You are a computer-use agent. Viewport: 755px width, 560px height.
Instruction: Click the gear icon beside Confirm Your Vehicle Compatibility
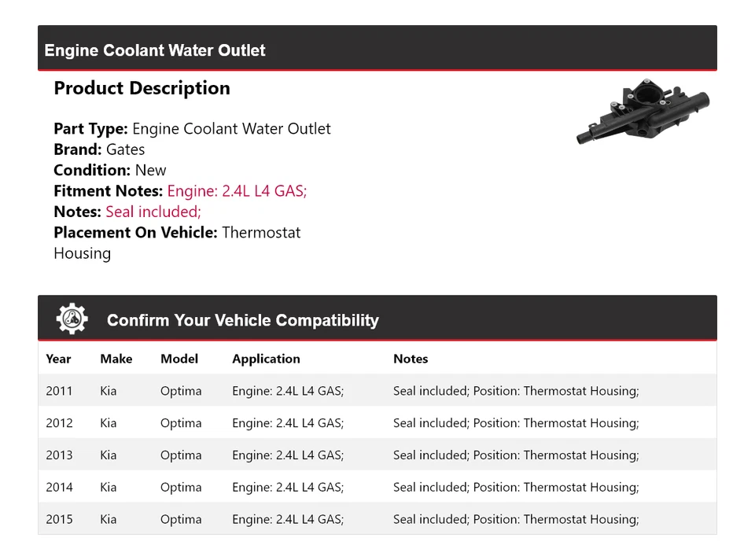[x=72, y=319]
